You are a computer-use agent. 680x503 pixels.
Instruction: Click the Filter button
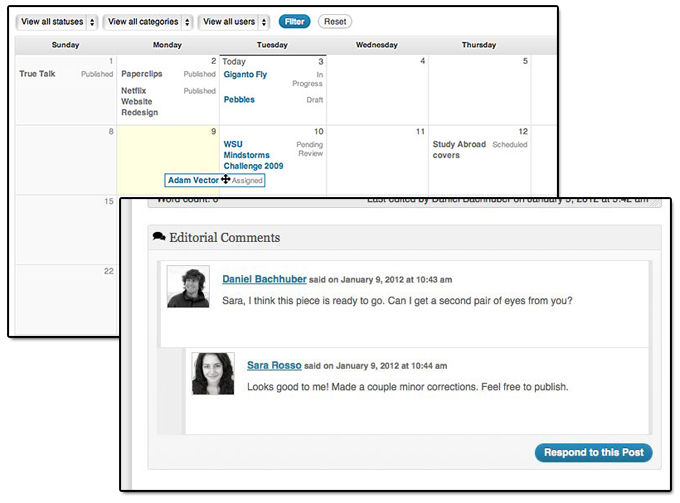tap(294, 22)
